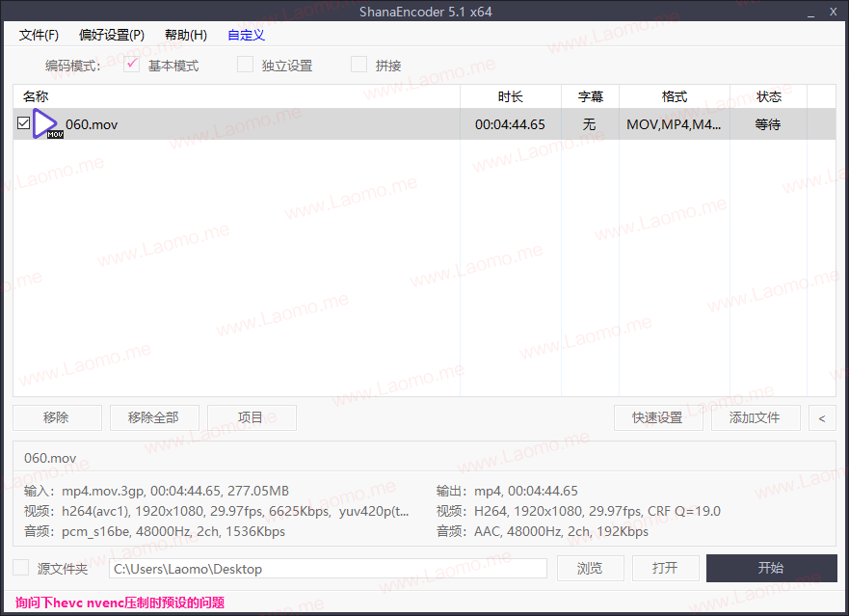Click the 060.mov title in info panel
849x616 pixels.
pos(50,458)
